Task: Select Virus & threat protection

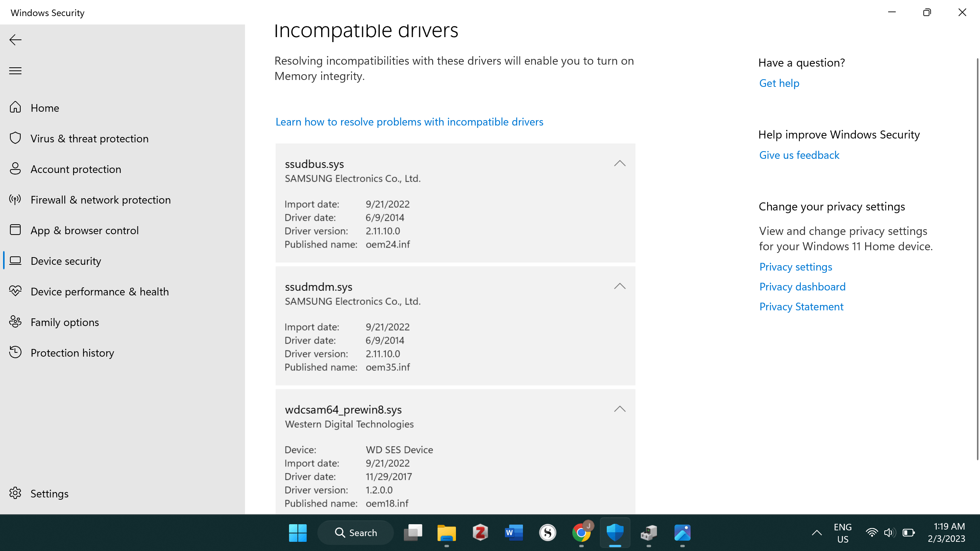Action: click(x=90, y=139)
